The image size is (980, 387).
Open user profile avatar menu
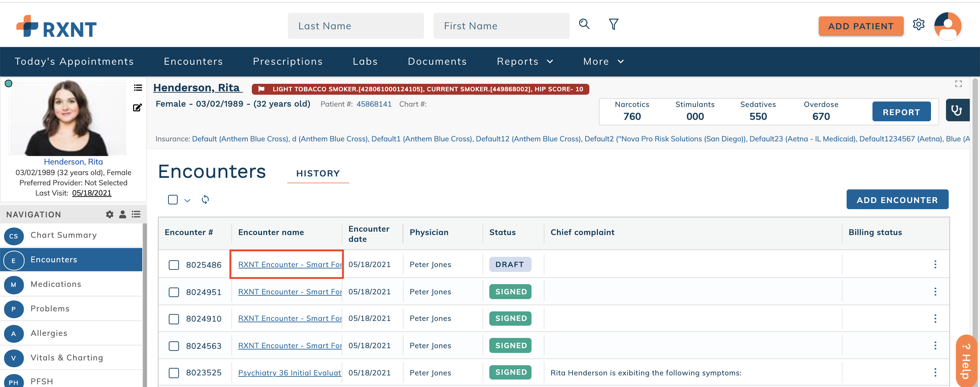pyautogui.click(x=948, y=26)
